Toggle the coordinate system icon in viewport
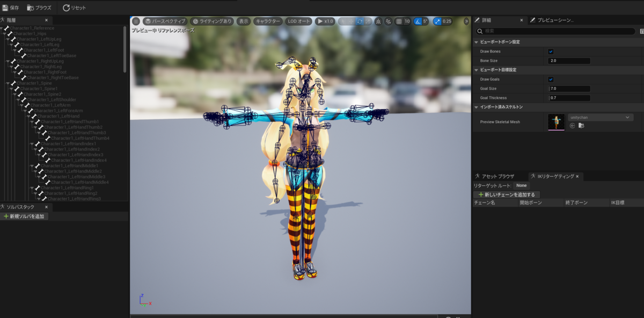The width and height of the screenshot is (644, 318). (378, 21)
